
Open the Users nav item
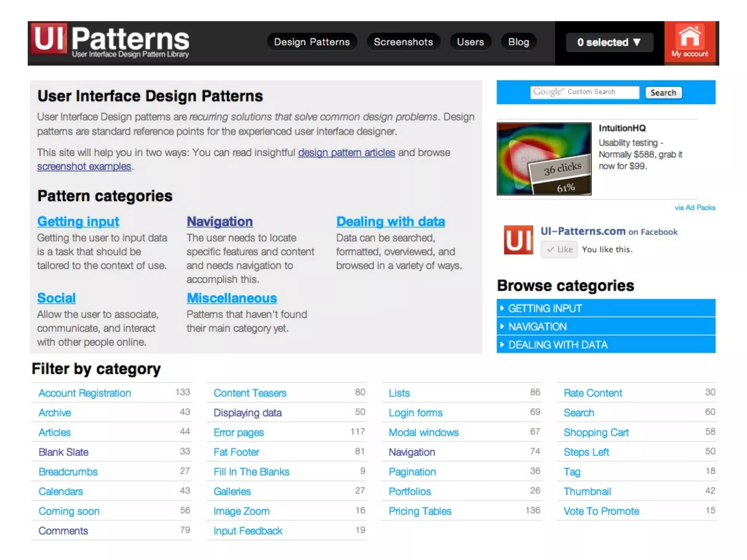[470, 42]
